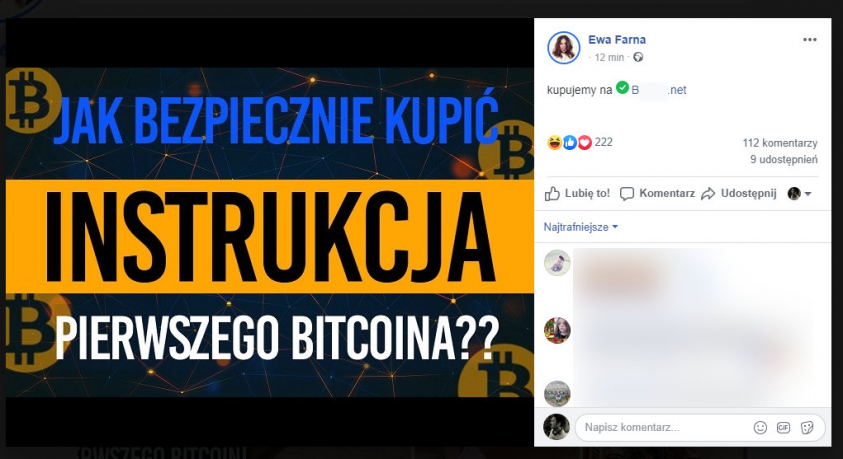Open the emoji picker in comment box

pyautogui.click(x=760, y=428)
